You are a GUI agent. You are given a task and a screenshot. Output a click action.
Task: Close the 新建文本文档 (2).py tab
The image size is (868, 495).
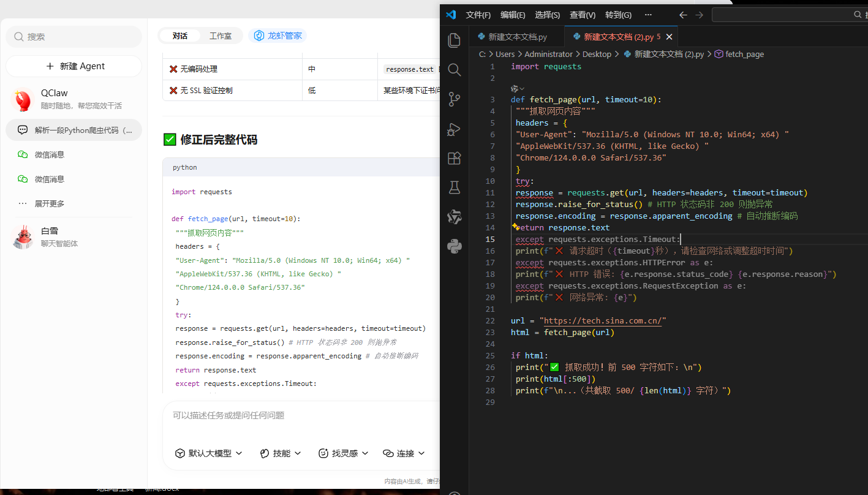tap(669, 37)
